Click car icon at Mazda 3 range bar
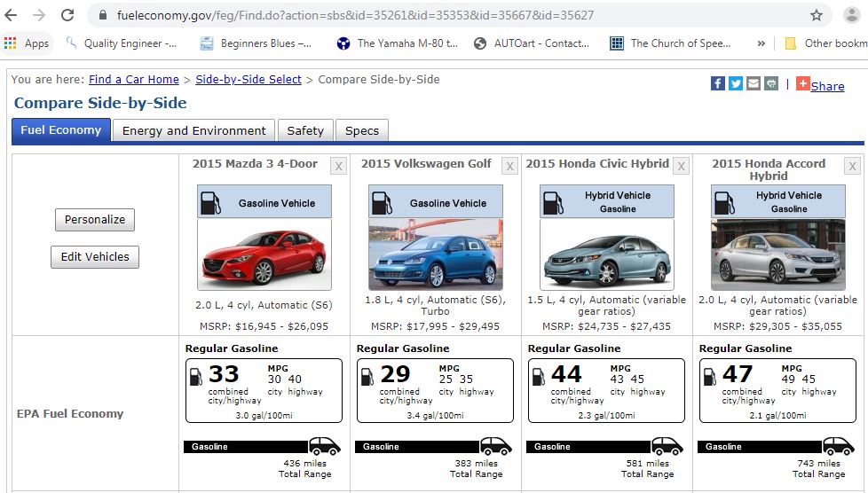This screenshot has width=868, height=493. (325, 446)
